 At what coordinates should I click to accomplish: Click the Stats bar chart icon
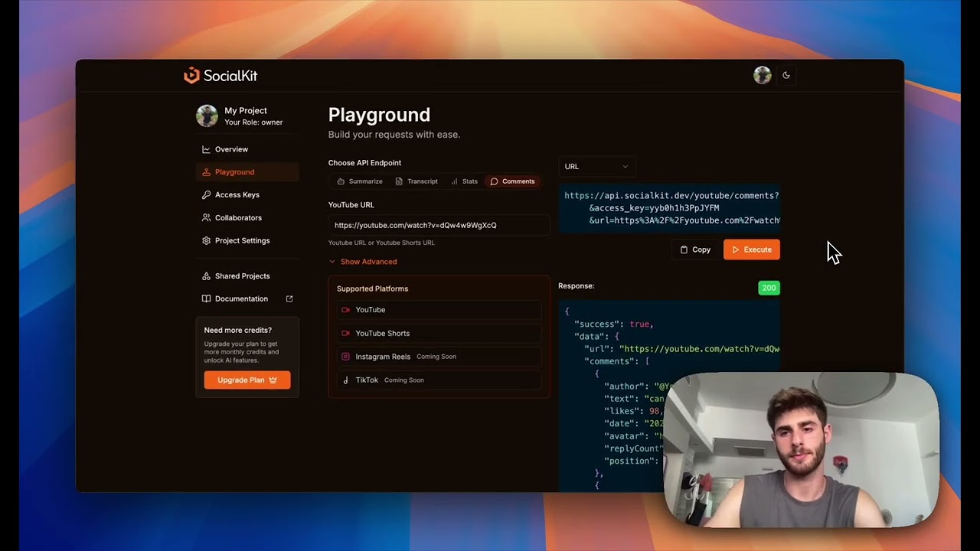(454, 181)
